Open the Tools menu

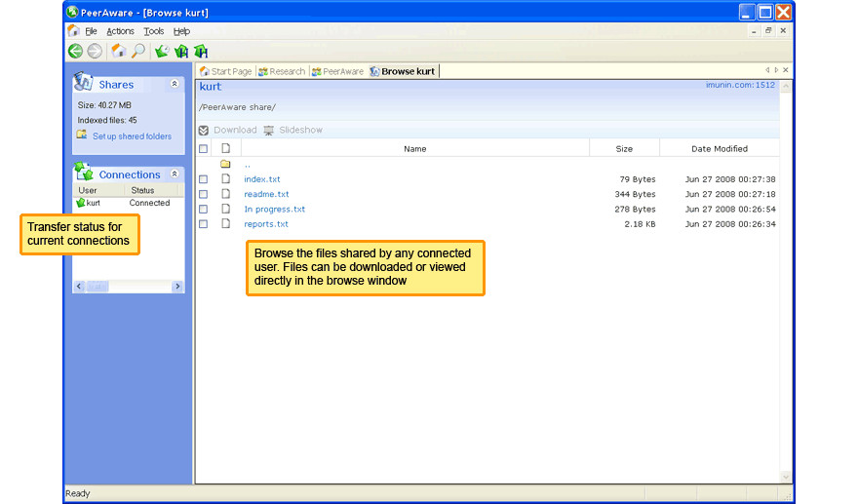(154, 31)
